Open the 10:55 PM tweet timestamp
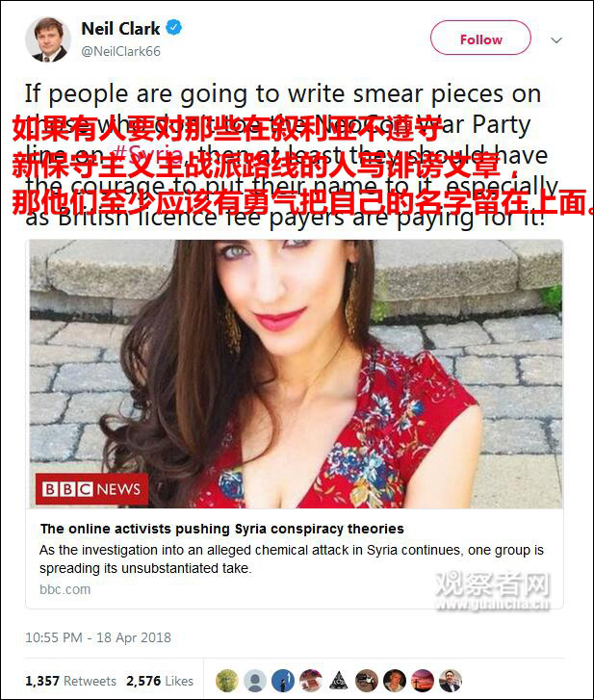The image size is (594, 700). [x=98, y=637]
